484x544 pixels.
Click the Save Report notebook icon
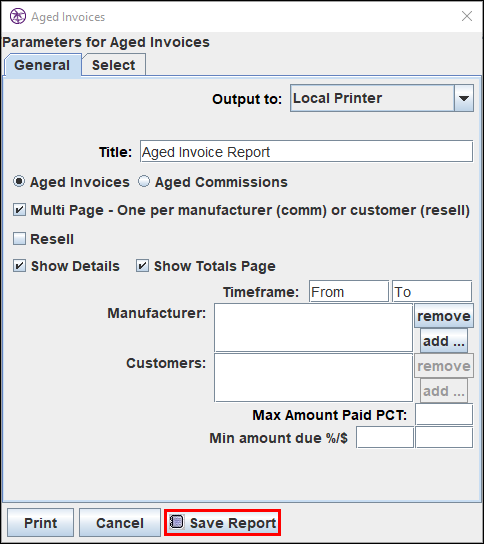pos(177,521)
